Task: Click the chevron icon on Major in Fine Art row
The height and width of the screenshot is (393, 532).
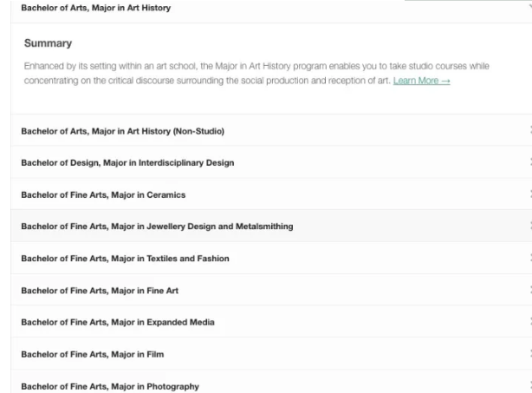Action: click(529, 291)
